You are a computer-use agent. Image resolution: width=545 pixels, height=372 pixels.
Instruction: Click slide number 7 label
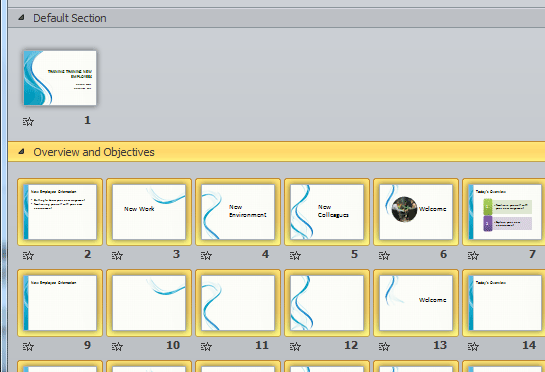coord(532,254)
